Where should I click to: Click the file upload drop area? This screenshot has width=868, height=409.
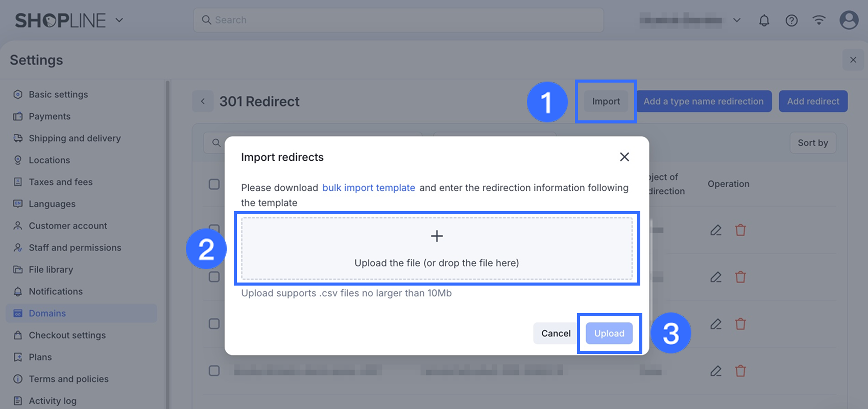(x=437, y=249)
